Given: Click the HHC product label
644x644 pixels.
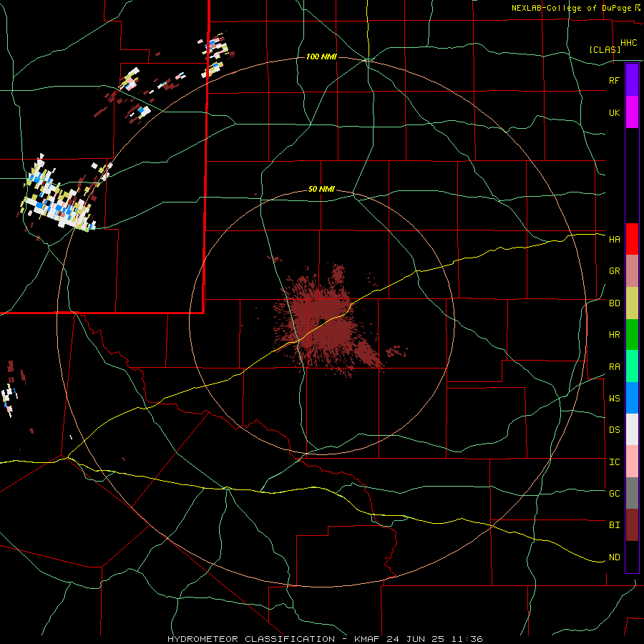Looking at the screenshot, I should pos(628,43).
